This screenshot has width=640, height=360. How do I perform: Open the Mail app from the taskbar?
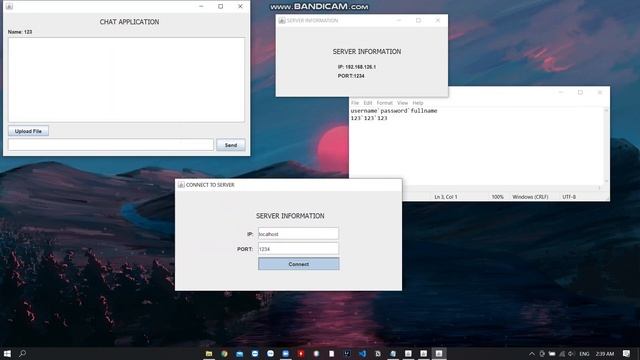(x=240, y=353)
